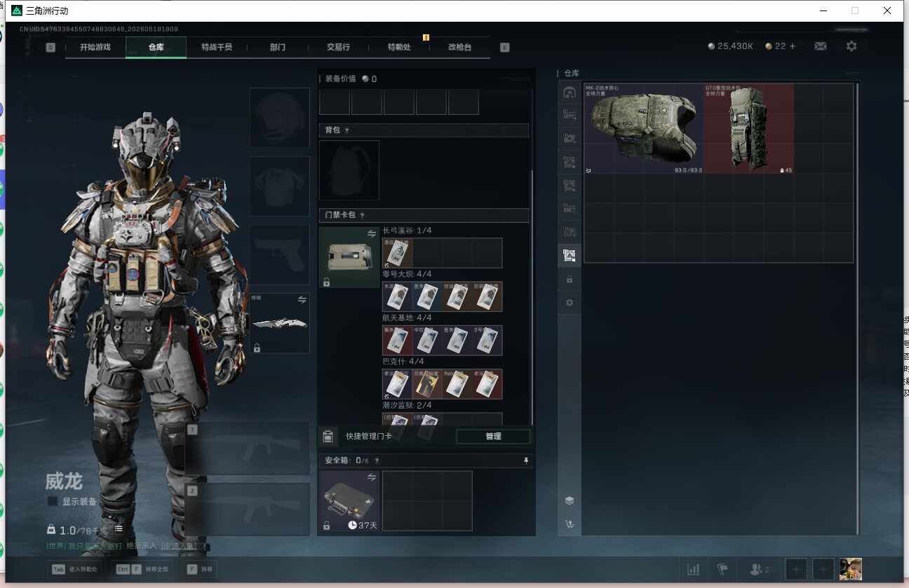Select the keycard bag item
The height and width of the screenshot is (588, 909).
(x=349, y=257)
